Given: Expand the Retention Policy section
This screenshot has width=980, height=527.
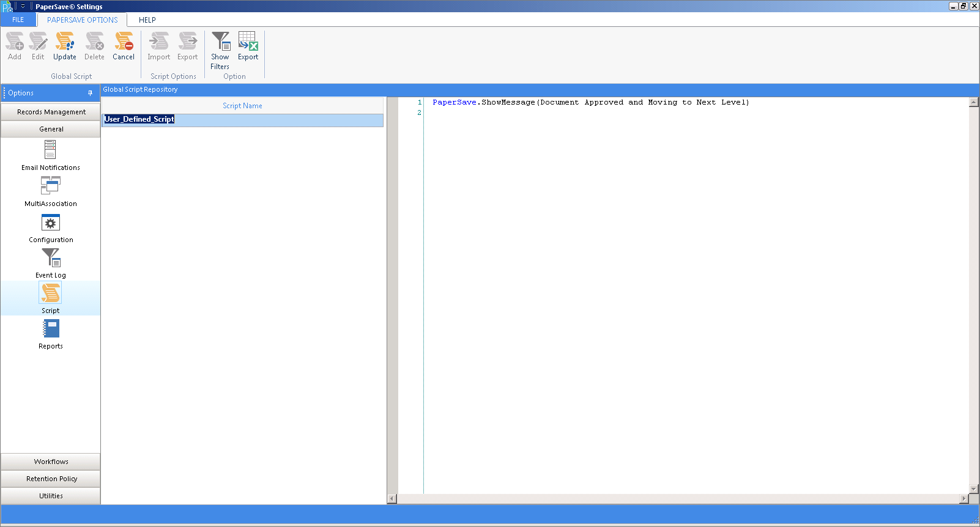Looking at the screenshot, I should click(x=51, y=479).
